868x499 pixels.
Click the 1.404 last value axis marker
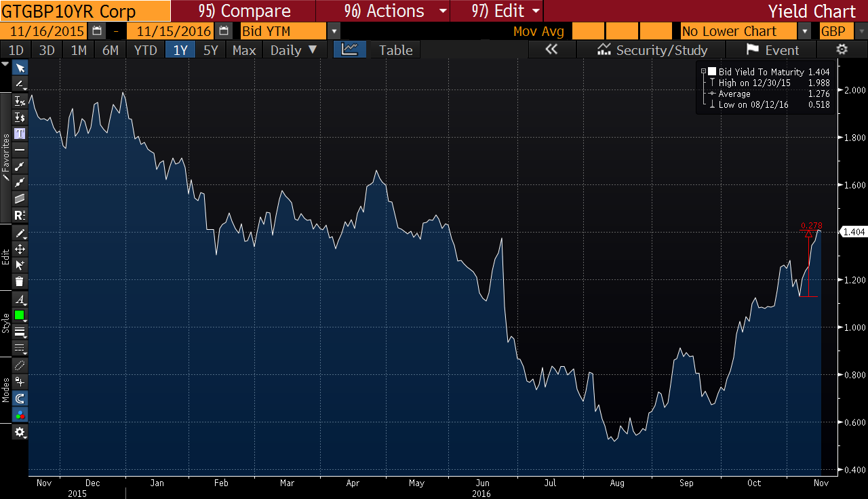point(853,232)
